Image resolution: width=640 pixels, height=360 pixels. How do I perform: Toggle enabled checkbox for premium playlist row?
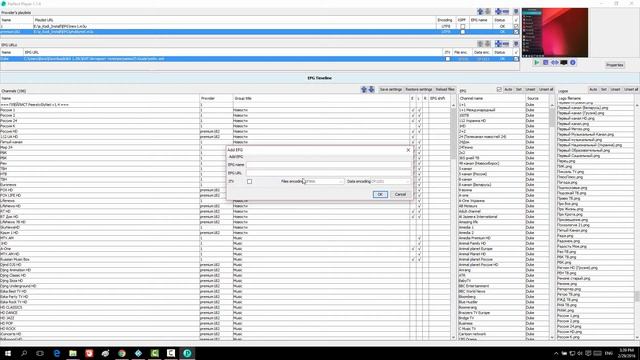[516, 31]
